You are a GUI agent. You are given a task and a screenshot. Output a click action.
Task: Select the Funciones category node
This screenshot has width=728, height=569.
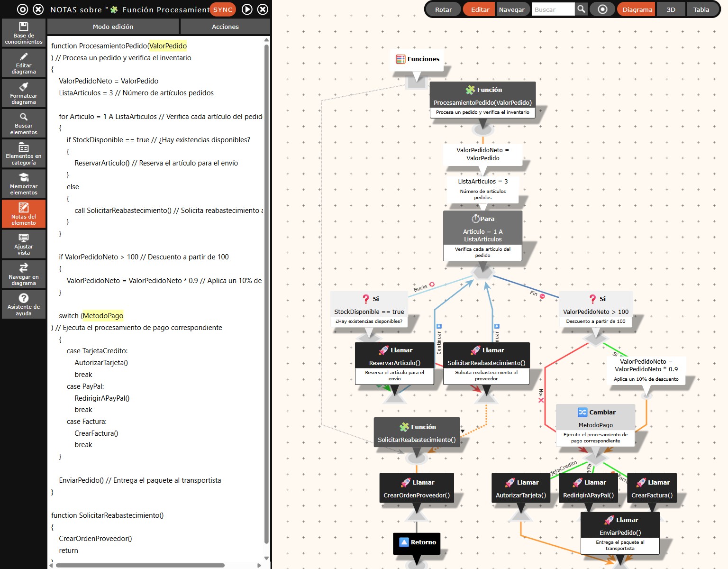(417, 60)
